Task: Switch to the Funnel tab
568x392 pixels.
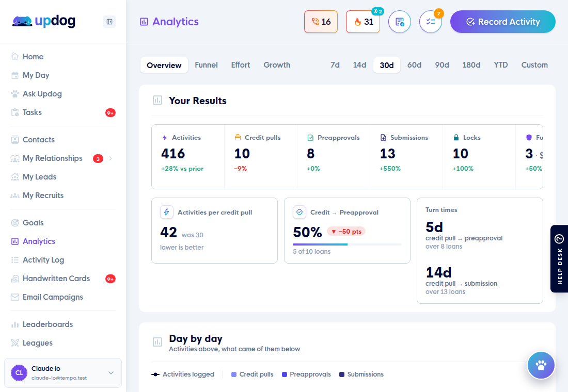Action: click(x=206, y=65)
